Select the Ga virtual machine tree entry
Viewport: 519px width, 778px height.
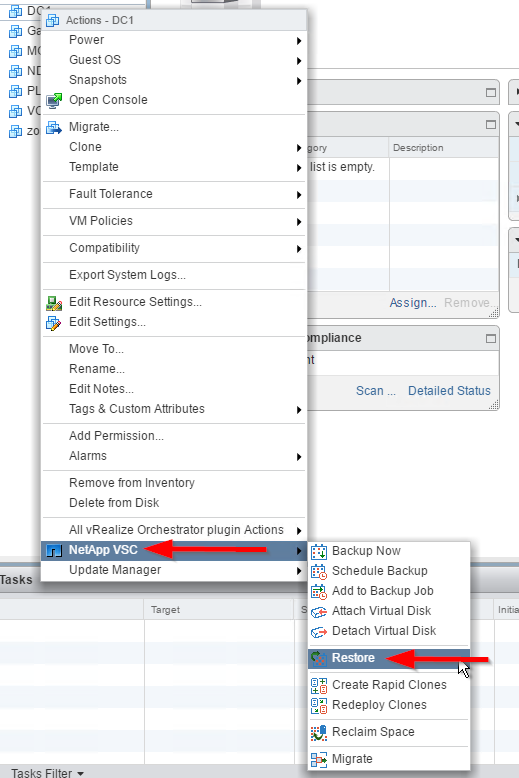point(25,31)
